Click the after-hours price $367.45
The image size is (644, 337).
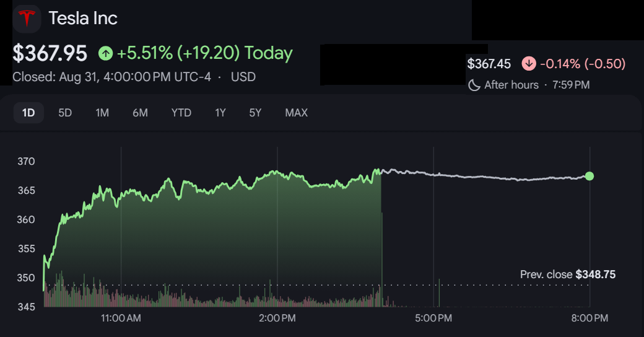489,64
